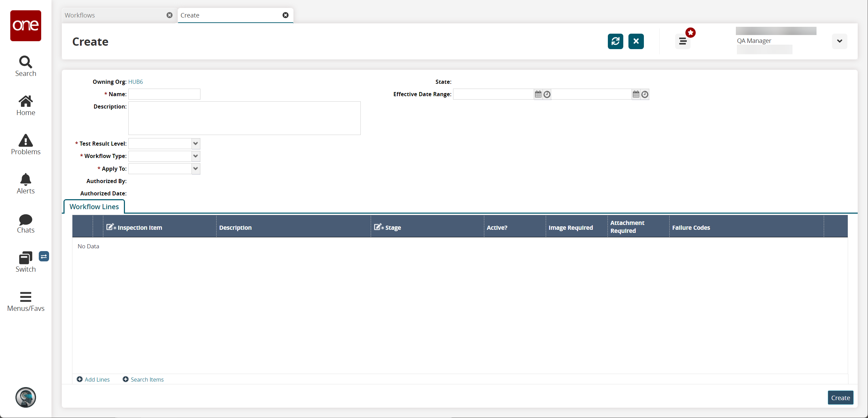868x418 pixels.
Task: Expand the Workflow Type dropdown
Action: 196,156
